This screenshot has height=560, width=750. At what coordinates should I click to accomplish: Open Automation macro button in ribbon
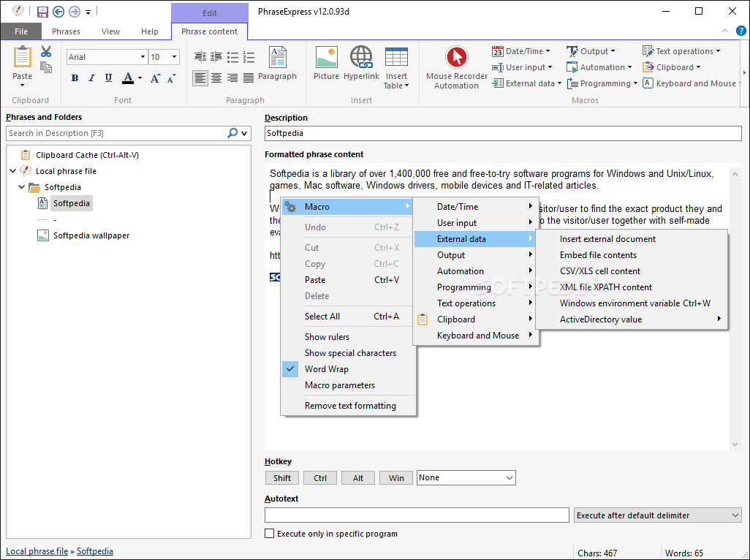click(599, 67)
